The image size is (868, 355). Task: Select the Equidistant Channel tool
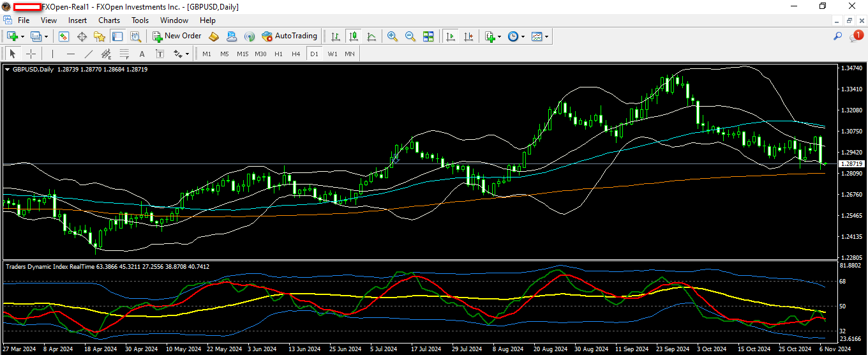click(106, 54)
